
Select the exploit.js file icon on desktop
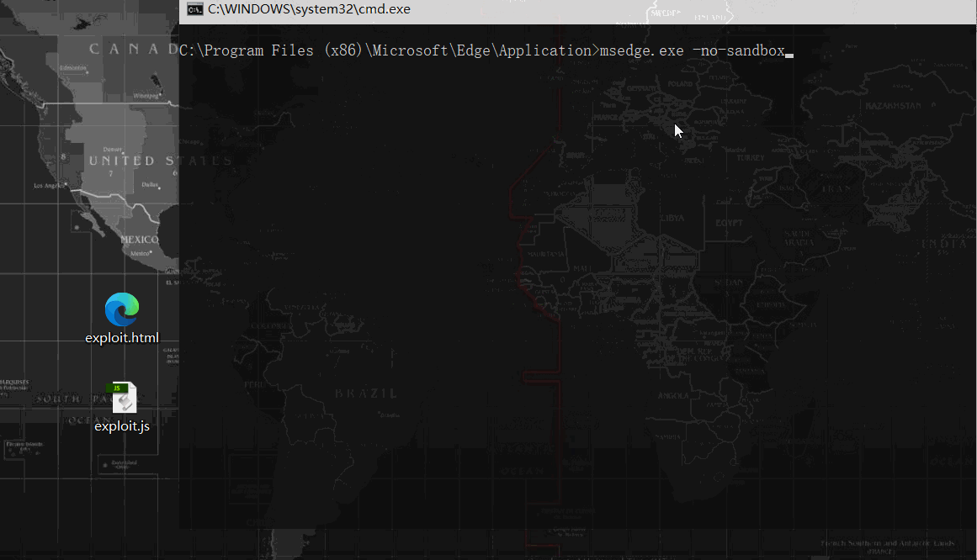[x=124, y=398]
